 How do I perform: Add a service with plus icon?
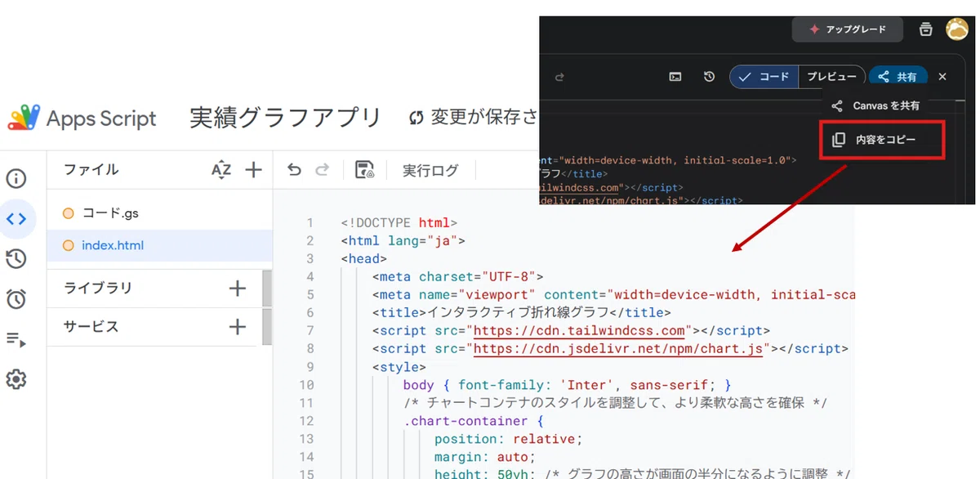pyautogui.click(x=238, y=327)
